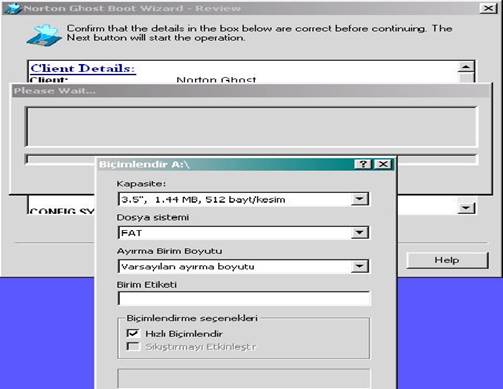Click the scroll up arrow in Client Details box
Viewport: 503px width, 389px height.
click(466, 67)
